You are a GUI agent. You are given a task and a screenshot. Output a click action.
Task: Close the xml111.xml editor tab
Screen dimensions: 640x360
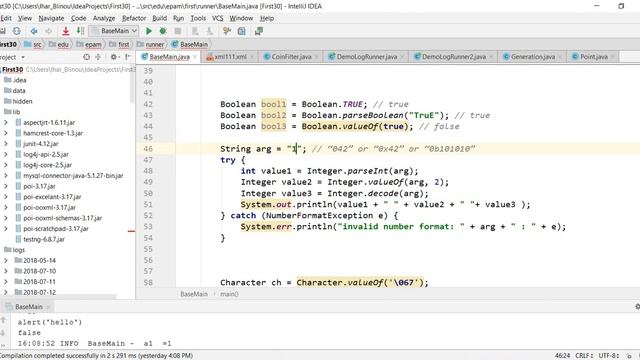[x=252, y=57]
